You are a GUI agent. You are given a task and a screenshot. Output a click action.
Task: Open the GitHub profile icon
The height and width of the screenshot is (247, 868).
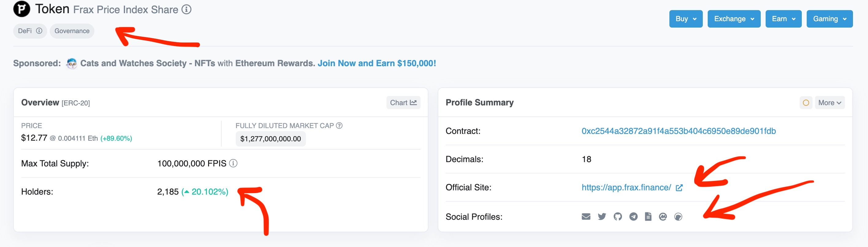(618, 216)
